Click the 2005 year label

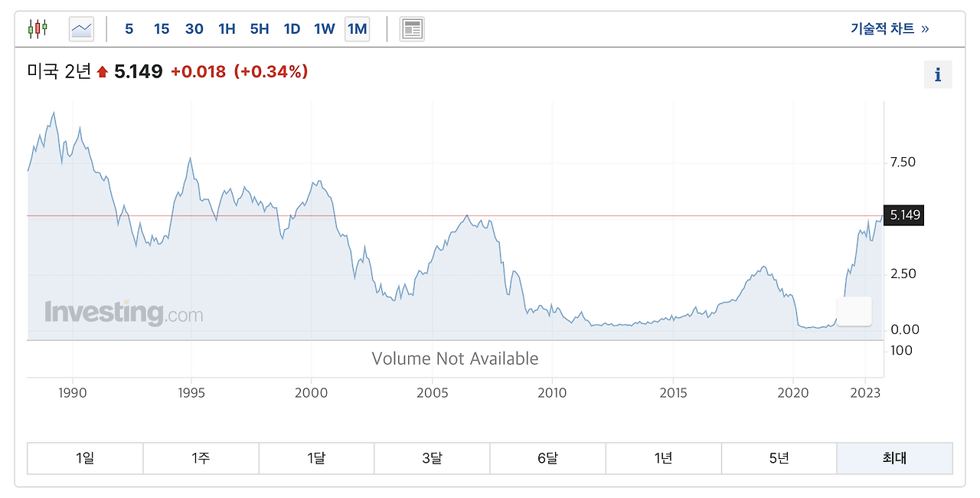tap(432, 393)
